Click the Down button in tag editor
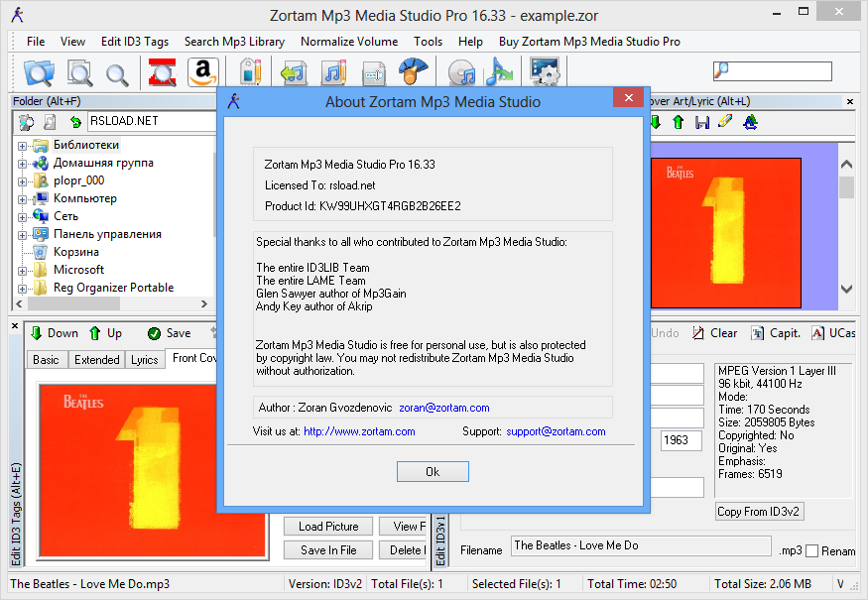 point(54,333)
